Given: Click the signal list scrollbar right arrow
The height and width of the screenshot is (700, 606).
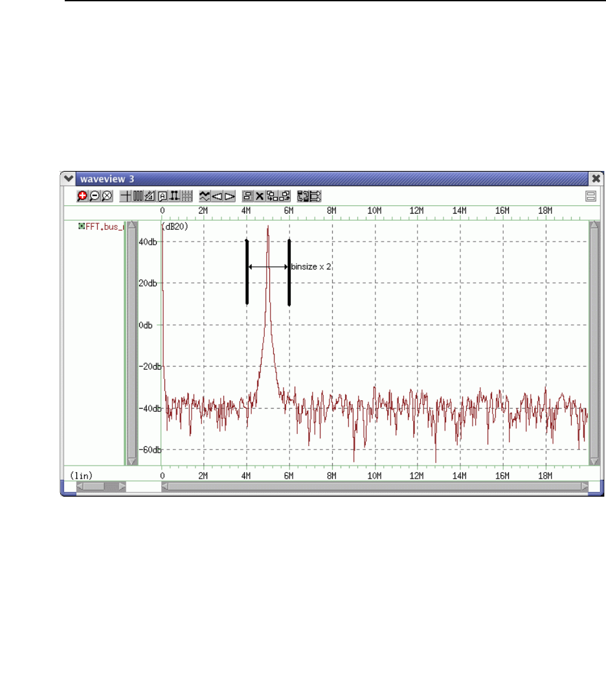Looking at the screenshot, I should coord(122,486).
